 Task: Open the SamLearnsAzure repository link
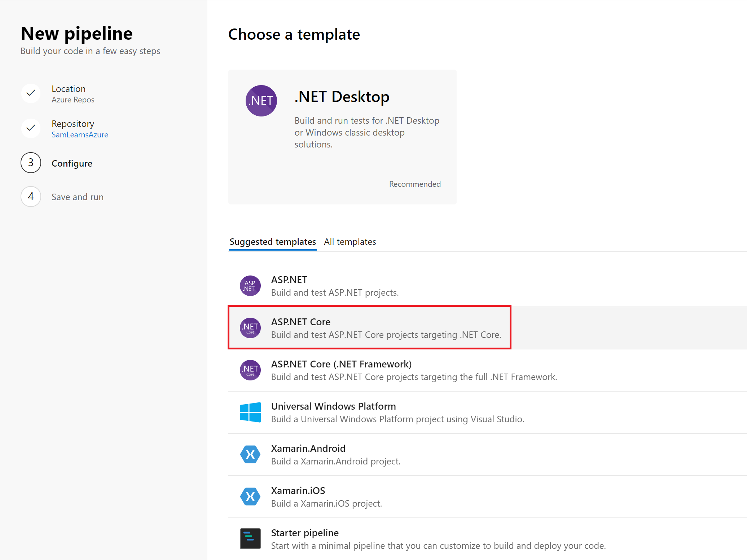click(80, 135)
